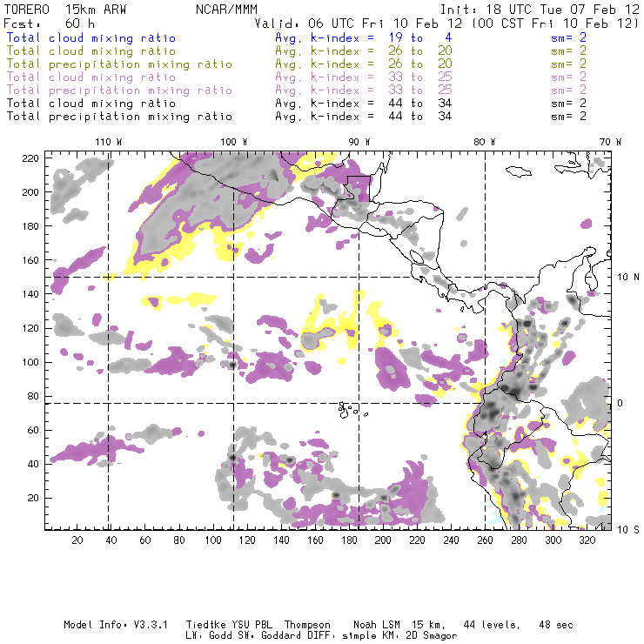Select the 'Init: 18 UTC Tue 07 Feb 12' text
The height and width of the screenshot is (644, 644).
(x=540, y=9)
